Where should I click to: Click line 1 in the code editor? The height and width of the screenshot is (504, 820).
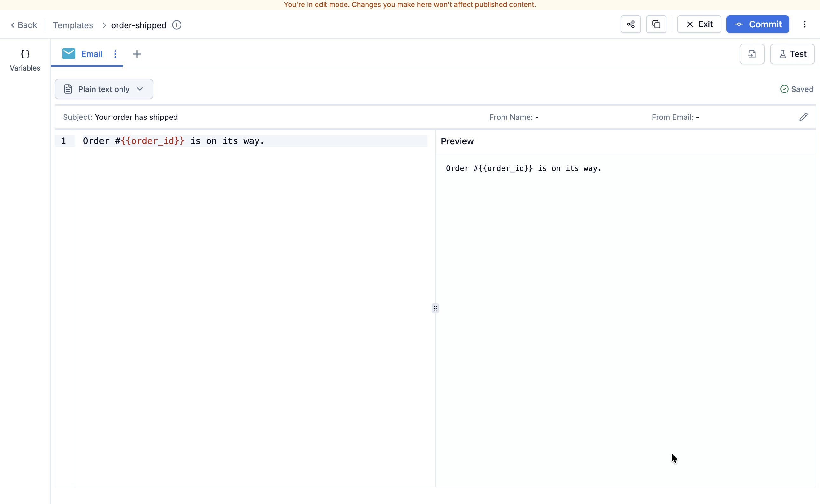255,141
